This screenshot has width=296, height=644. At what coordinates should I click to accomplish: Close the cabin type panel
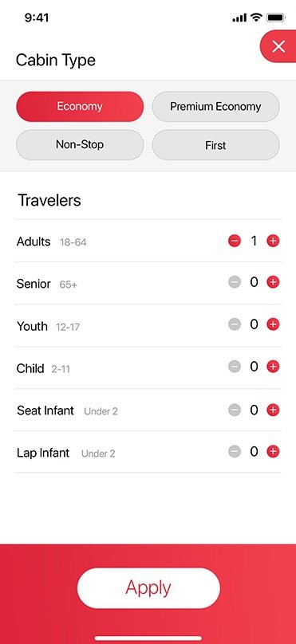pyautogui.click(x=278, y=46)
